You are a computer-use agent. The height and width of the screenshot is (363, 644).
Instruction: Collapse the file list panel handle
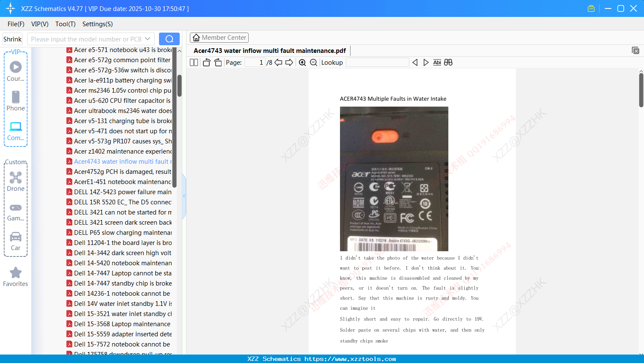(184, 196)
